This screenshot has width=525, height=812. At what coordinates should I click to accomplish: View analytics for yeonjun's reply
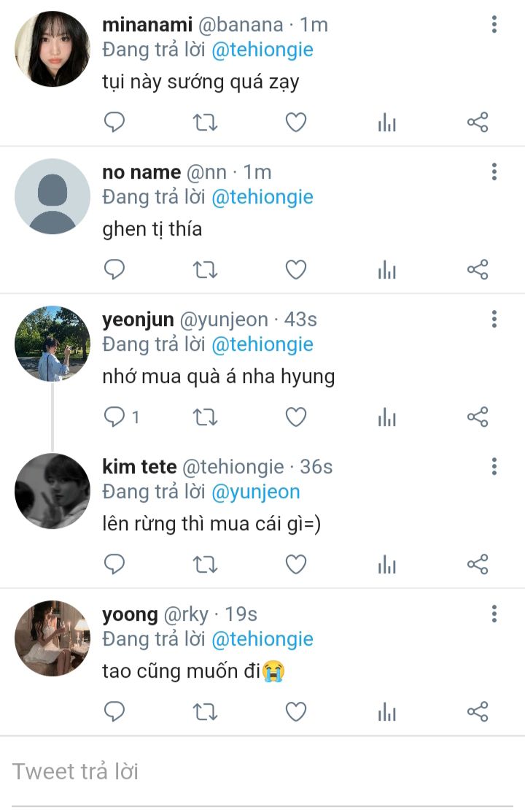pos(386,417)
